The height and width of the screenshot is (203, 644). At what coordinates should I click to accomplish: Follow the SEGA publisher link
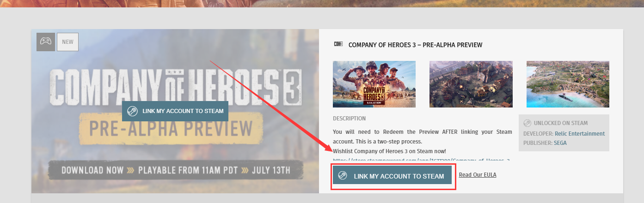[560, 143]
